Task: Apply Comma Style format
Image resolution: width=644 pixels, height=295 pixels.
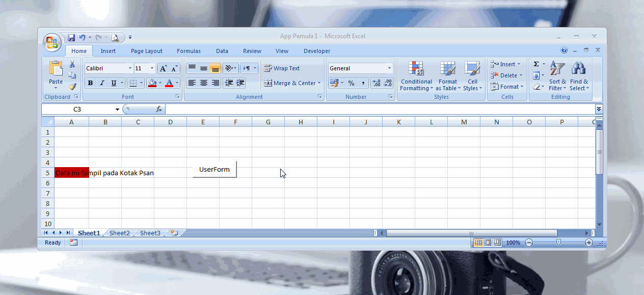Action: click(363, 83)
